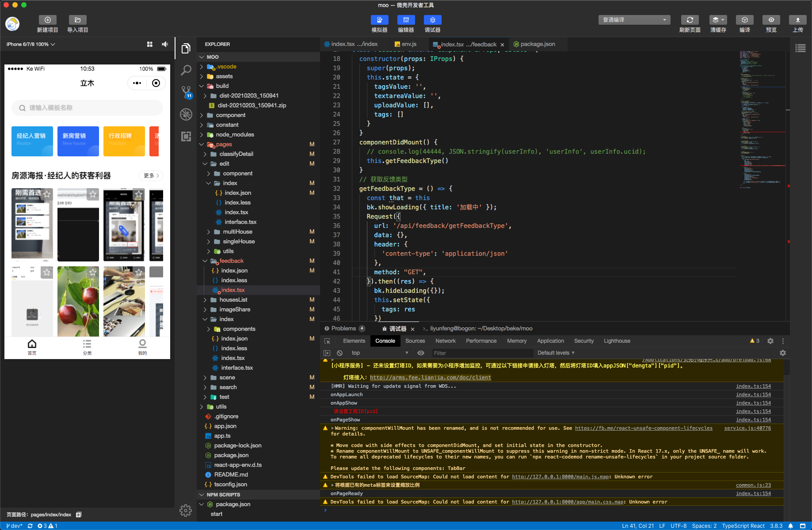Open the 我的 tab in simulator
Image resolution: width=812 pixels, height=530 pixels.
pyautogui.click(x=142, y=347)
